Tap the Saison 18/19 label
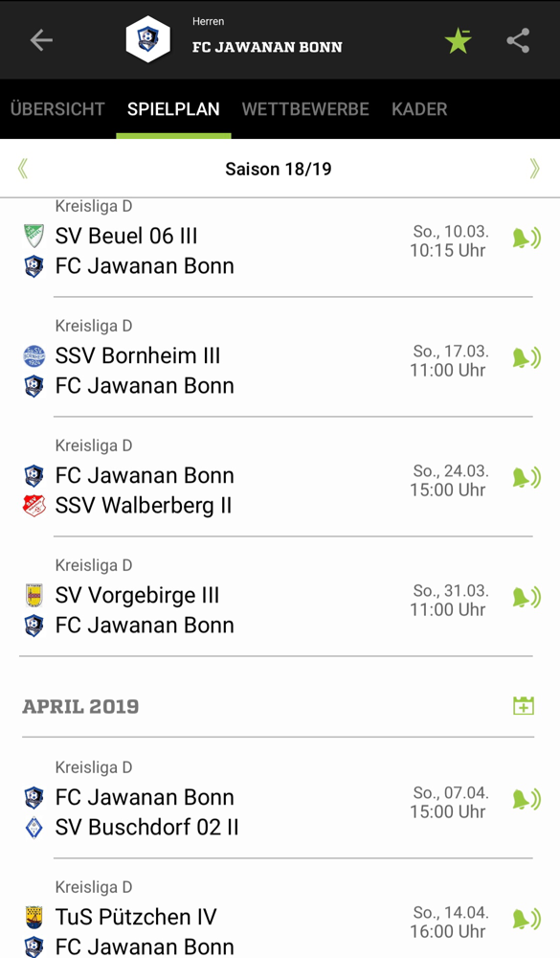Image resolution: width=560 pixels, height=958 pixels. point(279,169)
